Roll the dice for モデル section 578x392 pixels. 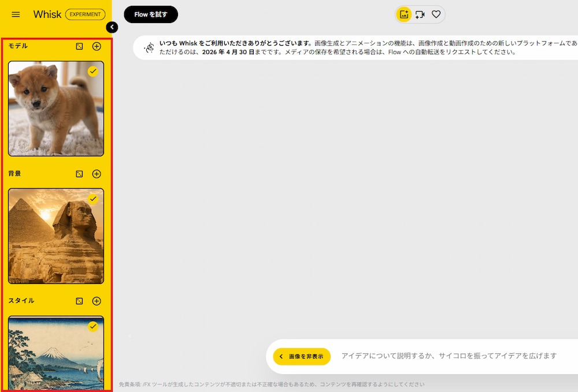[x=79, y=46]
